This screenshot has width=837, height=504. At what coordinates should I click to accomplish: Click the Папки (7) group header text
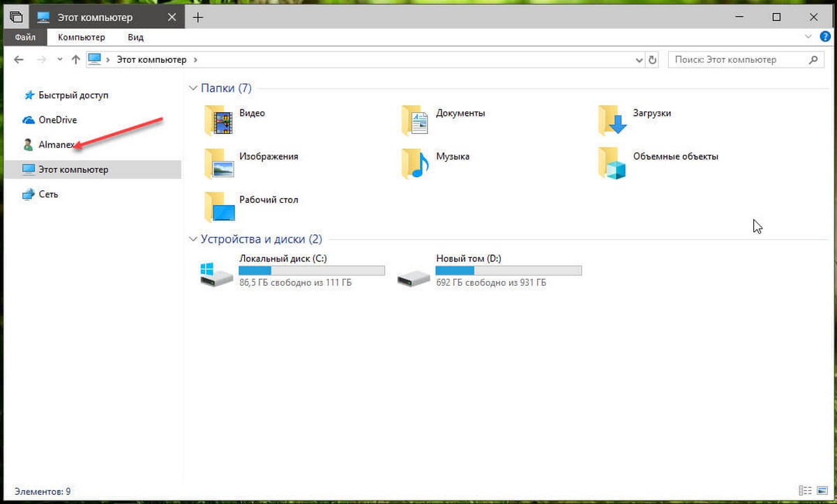coord(226,89)
